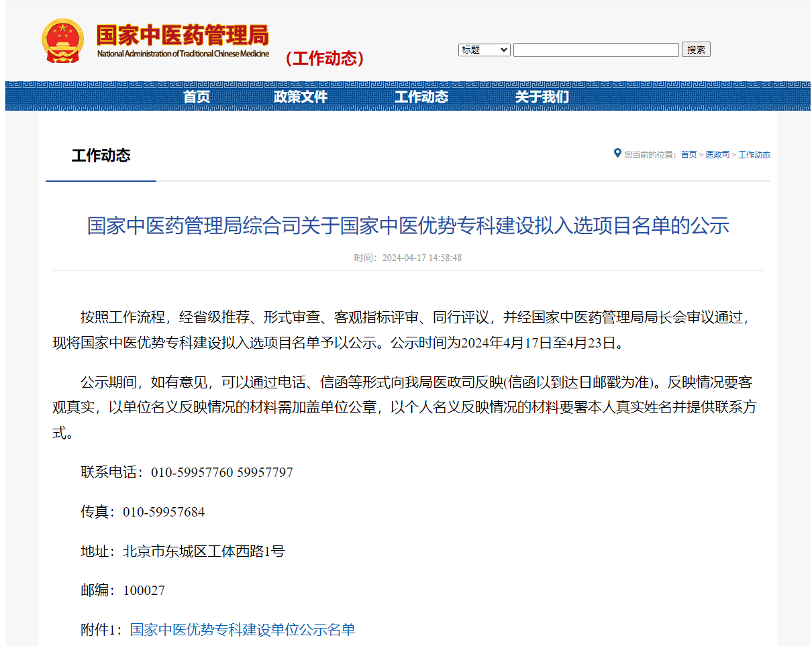
Task: Follow the 首页 breadcrumb link
Action: 689,155
